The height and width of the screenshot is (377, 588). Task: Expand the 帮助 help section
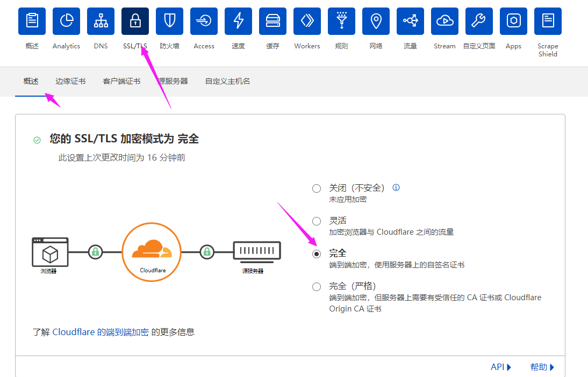[x=542, y=367]
